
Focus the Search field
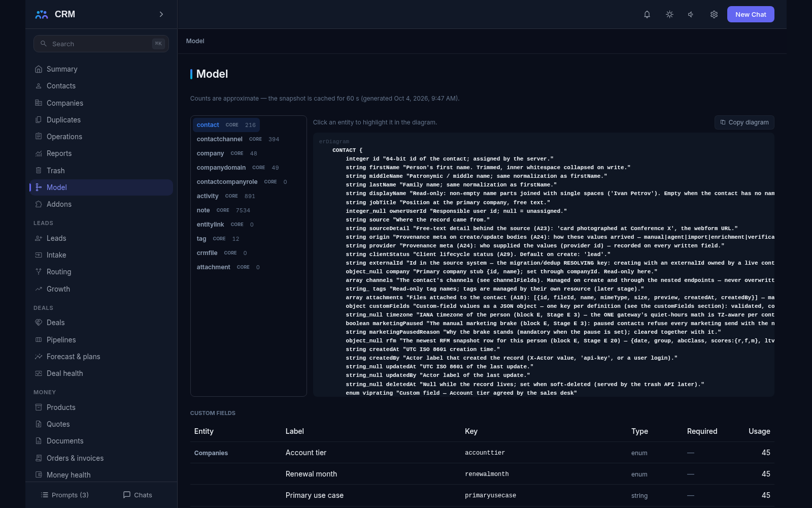click(x=101, y=44)
